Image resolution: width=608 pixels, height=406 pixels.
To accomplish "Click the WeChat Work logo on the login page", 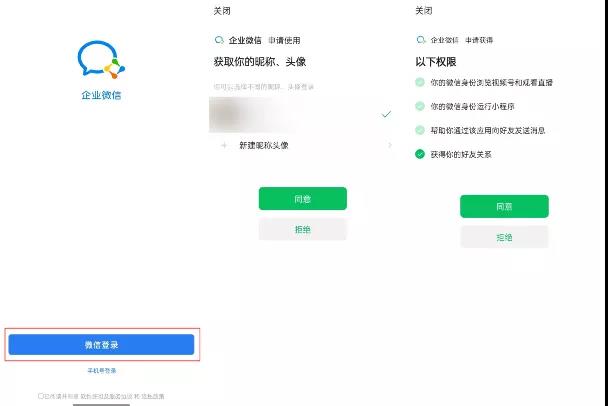I will point(101,59).
